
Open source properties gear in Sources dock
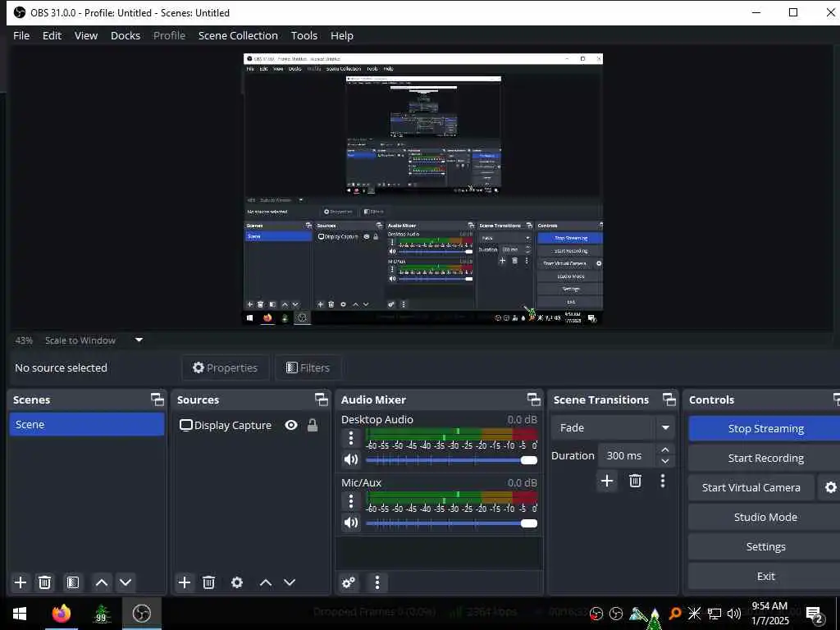point(237,582)
